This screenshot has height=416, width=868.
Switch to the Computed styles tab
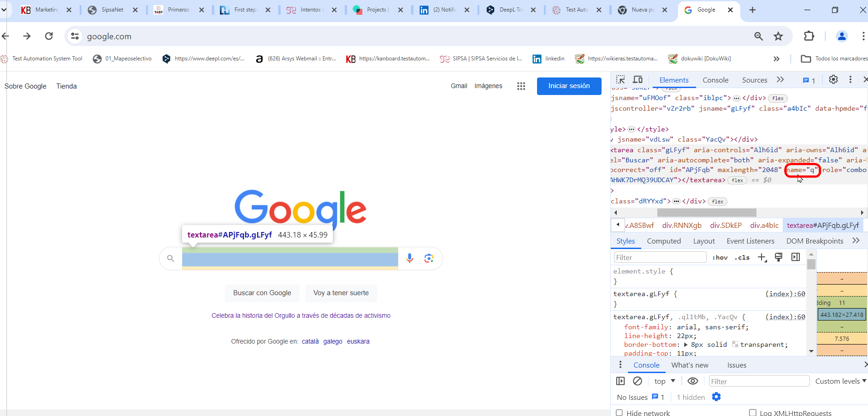tap(663, 241)
